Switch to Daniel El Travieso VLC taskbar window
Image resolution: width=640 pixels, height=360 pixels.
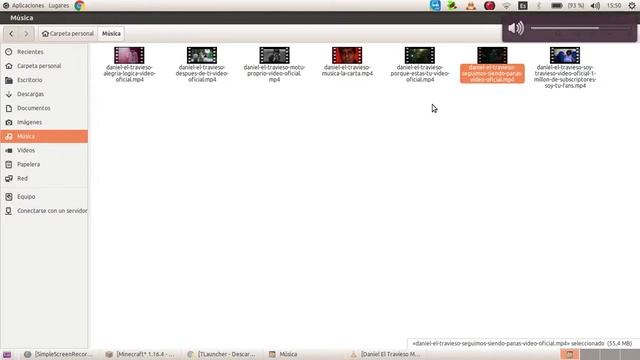[385, 354]
